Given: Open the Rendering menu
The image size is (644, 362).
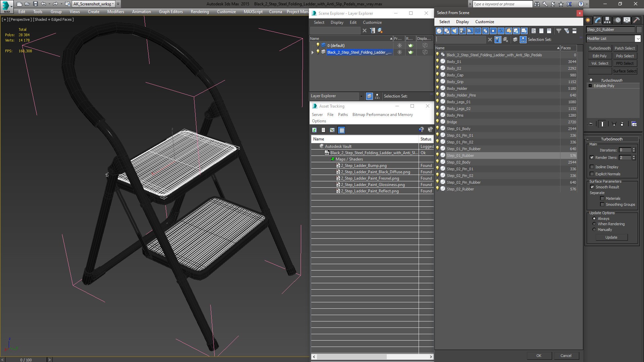Looking at the screenshot, I should [200, 11].
